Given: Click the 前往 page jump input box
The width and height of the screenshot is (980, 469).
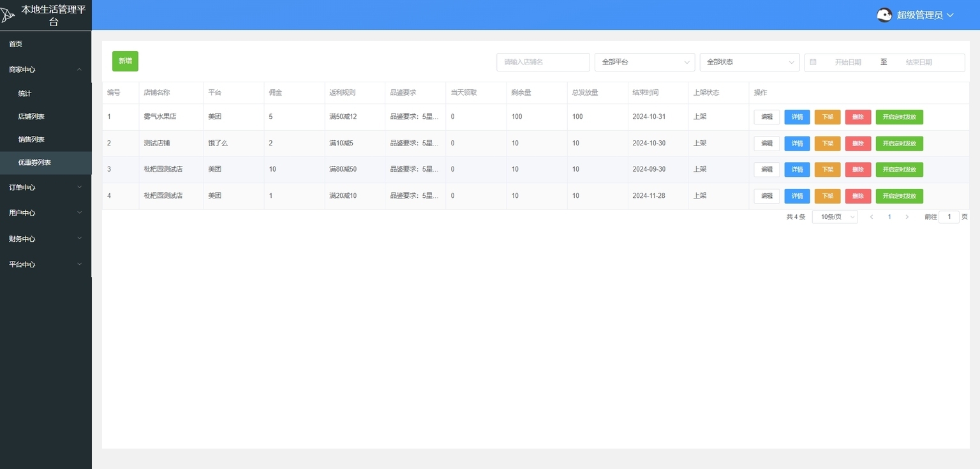Looking at the screenshot, I should tap(949, 217).
